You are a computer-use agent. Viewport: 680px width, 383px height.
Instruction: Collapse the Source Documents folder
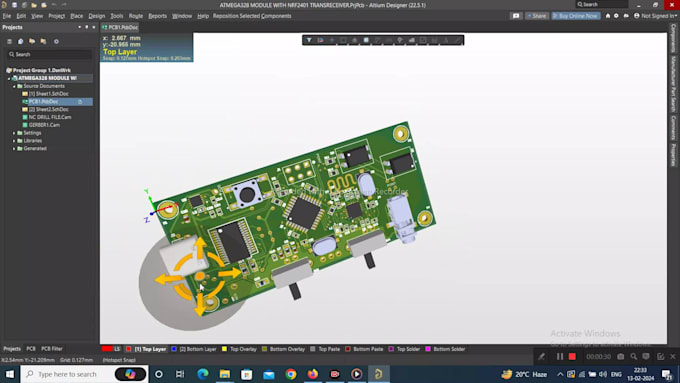tap(14, 86)
